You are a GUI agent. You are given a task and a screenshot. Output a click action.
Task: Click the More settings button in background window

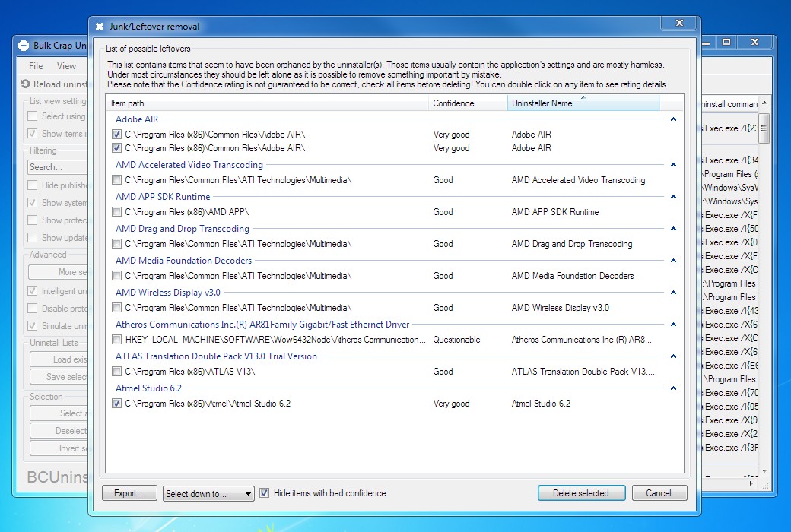[58, 272]
